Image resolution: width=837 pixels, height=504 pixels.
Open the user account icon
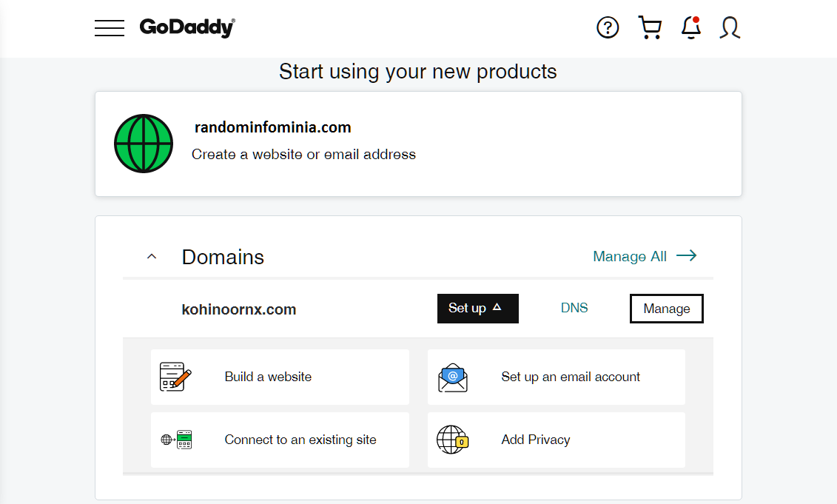pos(730,28)
